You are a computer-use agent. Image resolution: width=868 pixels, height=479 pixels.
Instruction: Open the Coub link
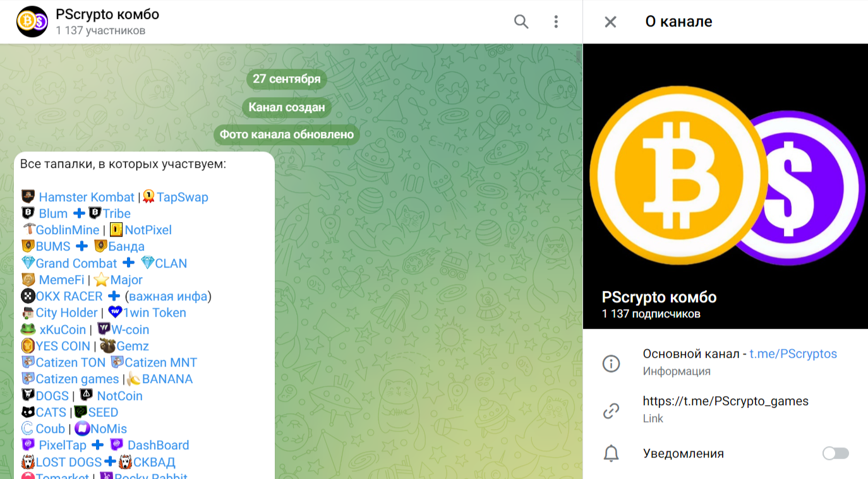point(50,429)
